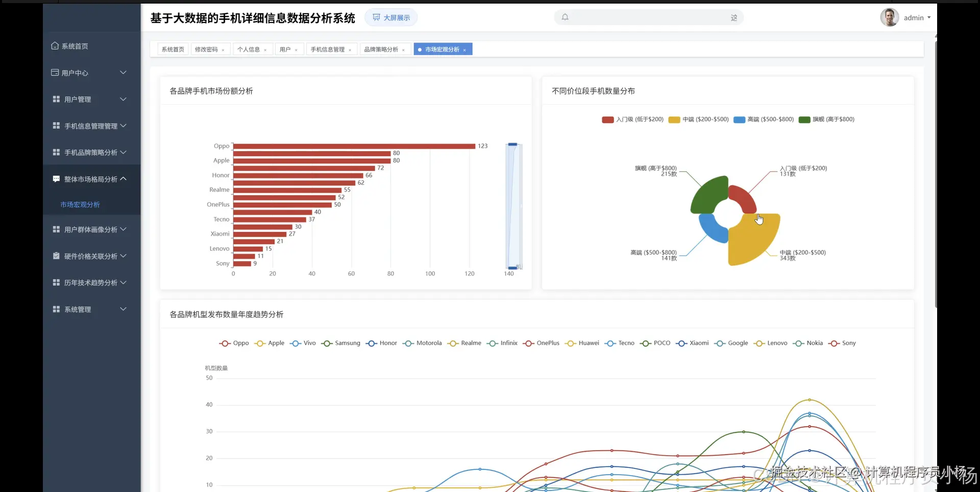This screenshot has width=980, height=492.
Task: Toggle Samsung line in trend legend
Action: point(340,343)
